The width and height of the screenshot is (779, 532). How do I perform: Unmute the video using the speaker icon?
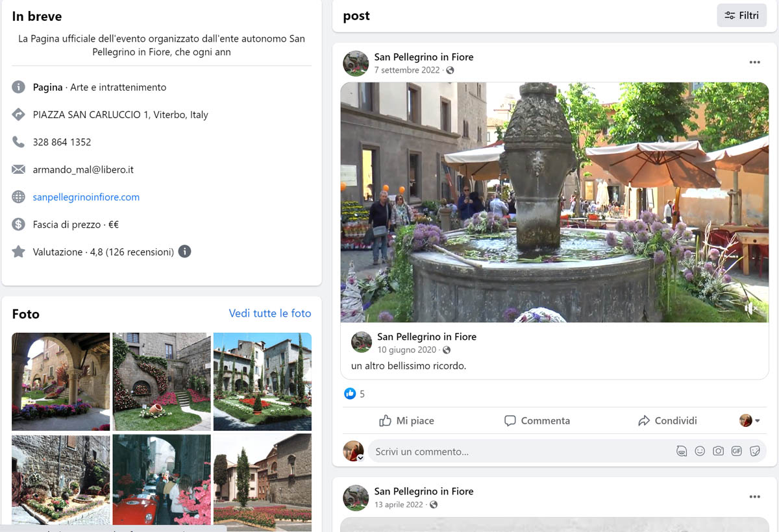coord(750,309)
